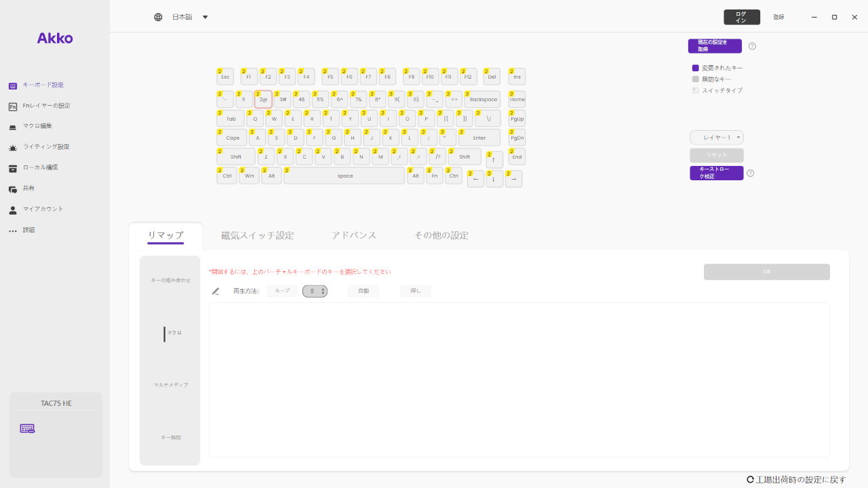Click the TAC75 HE keyboard device icon
868x488 pixels.
(x=27, y=428)
